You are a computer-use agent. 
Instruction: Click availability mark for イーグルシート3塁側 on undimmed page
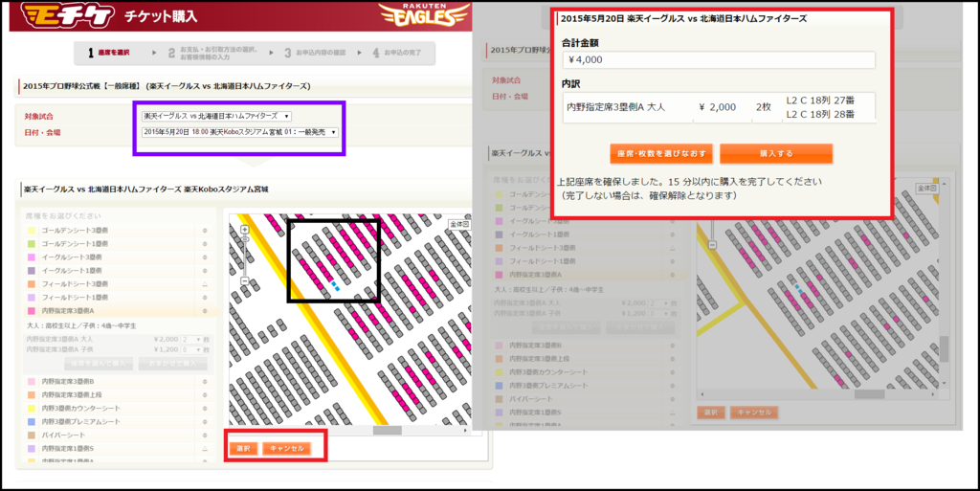pyautogui.click(x=205, y=257)
